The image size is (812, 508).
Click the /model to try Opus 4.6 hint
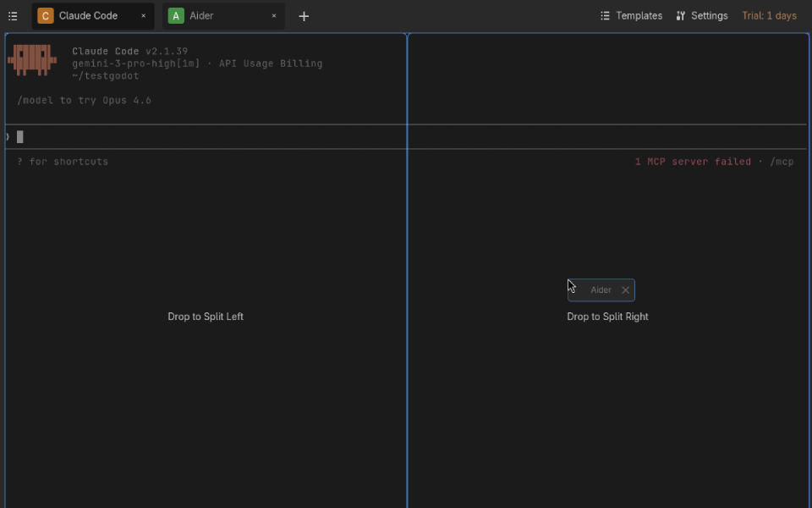click(83, 100)
